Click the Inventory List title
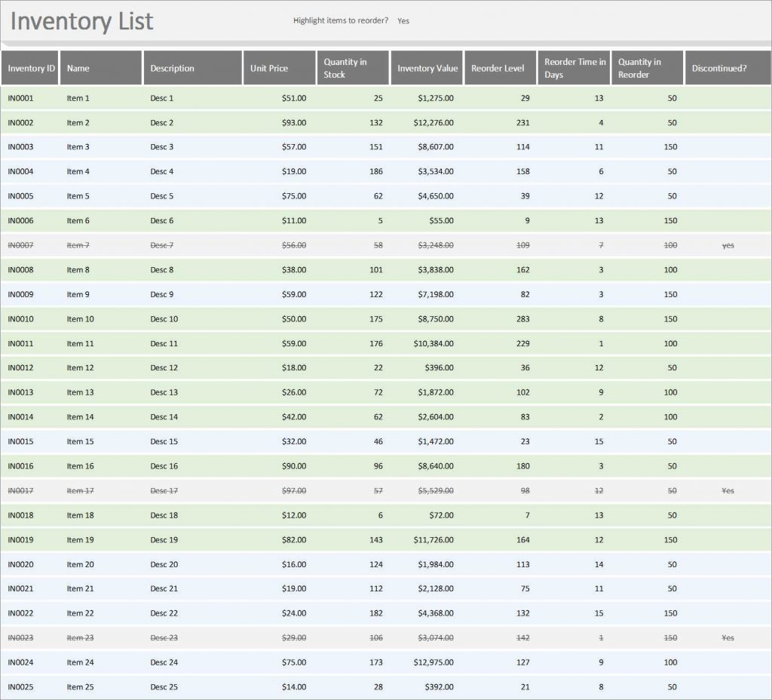772x700 pixels. pyautogui.click(x=79, y=21)
